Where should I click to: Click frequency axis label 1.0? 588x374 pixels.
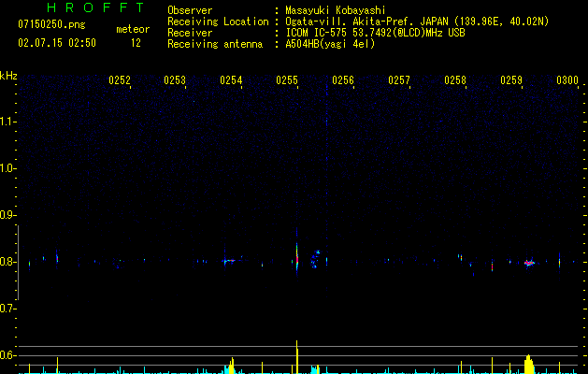coord(7,168)
